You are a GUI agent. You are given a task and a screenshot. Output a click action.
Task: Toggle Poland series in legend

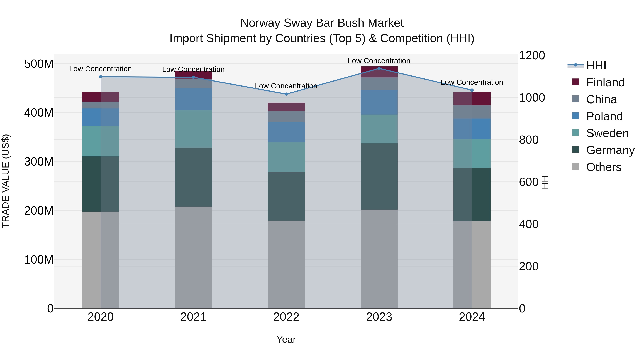point(597,116)
